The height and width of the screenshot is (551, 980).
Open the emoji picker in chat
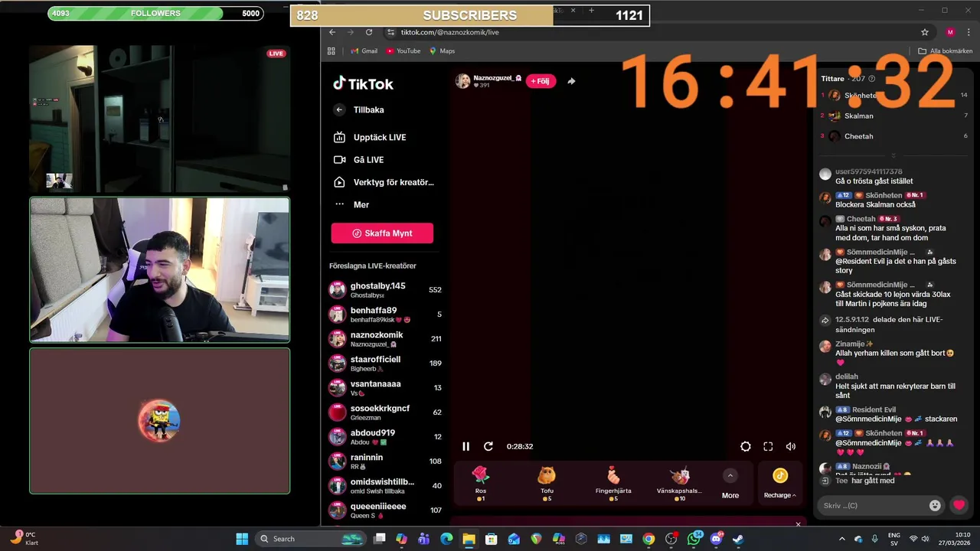(x=935, y=505)
